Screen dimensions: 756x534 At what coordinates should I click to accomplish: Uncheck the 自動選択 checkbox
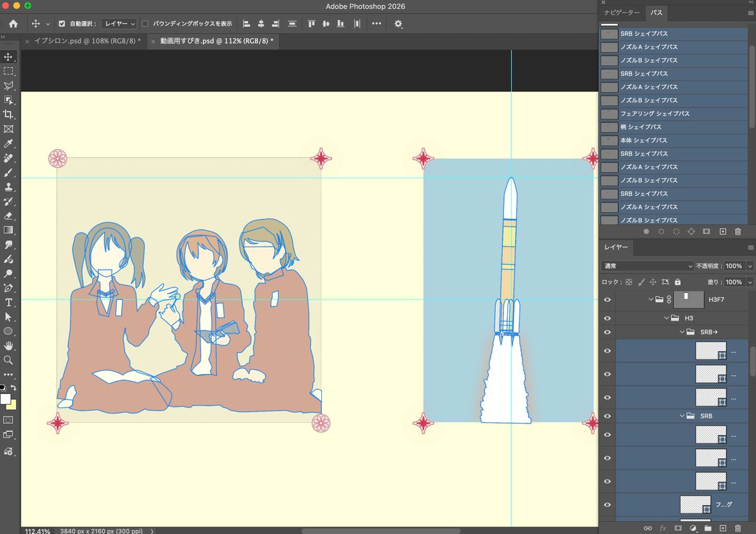coord(62,23)
